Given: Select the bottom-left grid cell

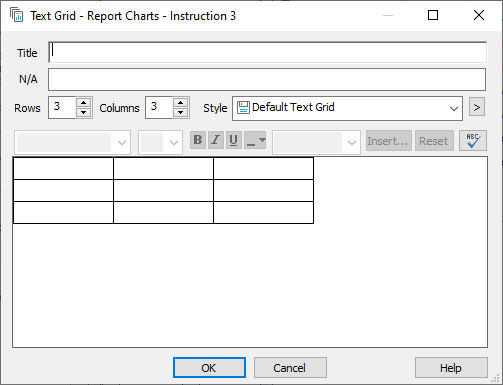Looking at the screenshot, I should (63, 213).
